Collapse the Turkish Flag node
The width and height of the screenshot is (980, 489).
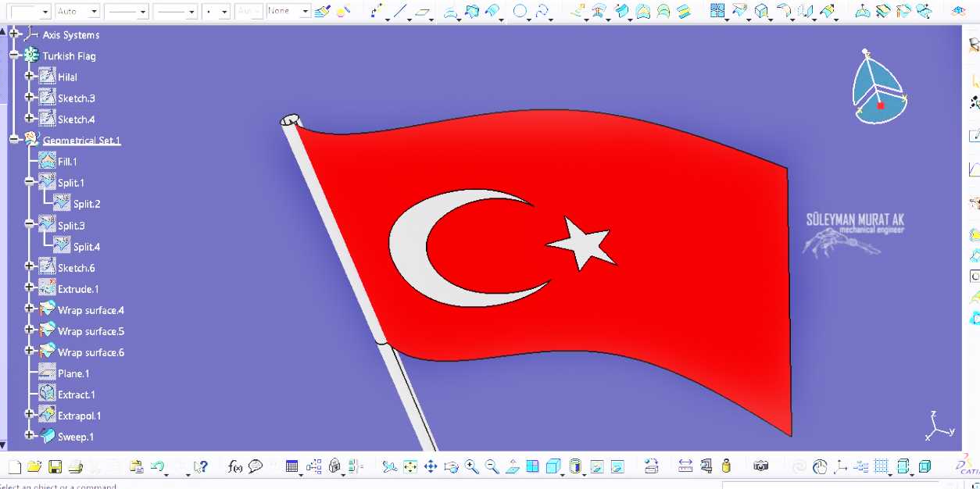14,55
